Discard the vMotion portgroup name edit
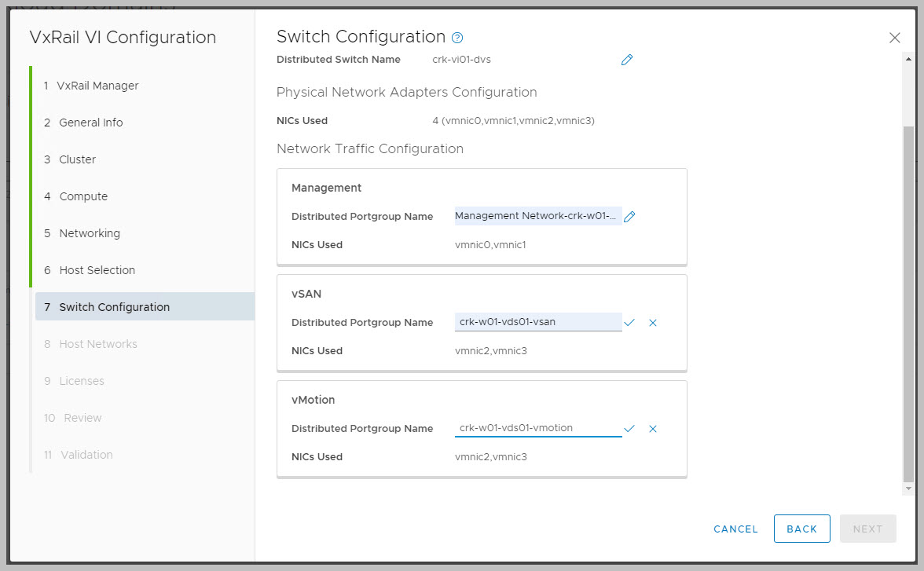Image resolution: width=924 pixels, height=571 pixels. point(653,429)
